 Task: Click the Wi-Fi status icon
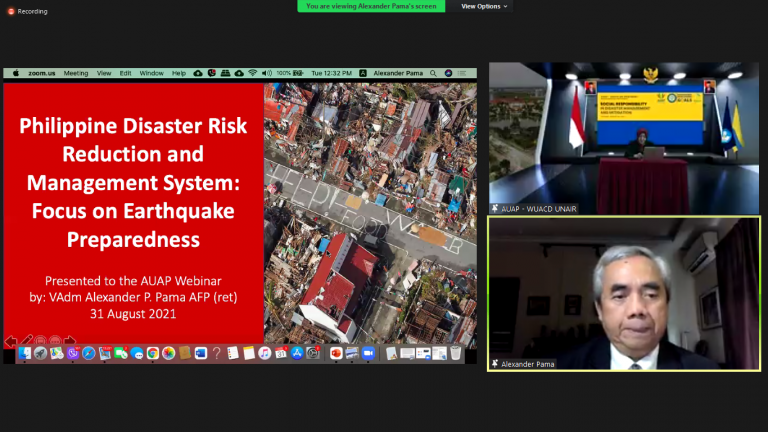click(x=252, y=73)
